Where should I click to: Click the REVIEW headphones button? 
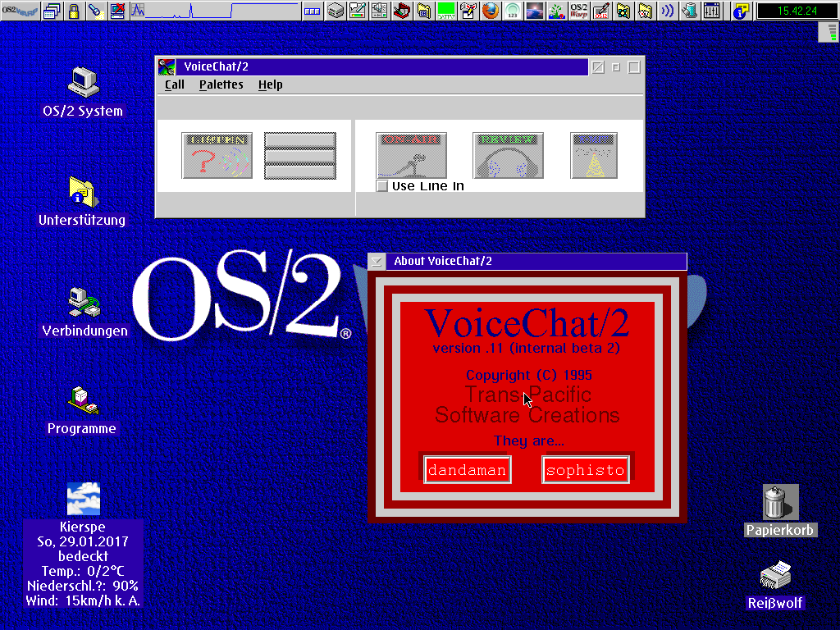pos(508,155)
